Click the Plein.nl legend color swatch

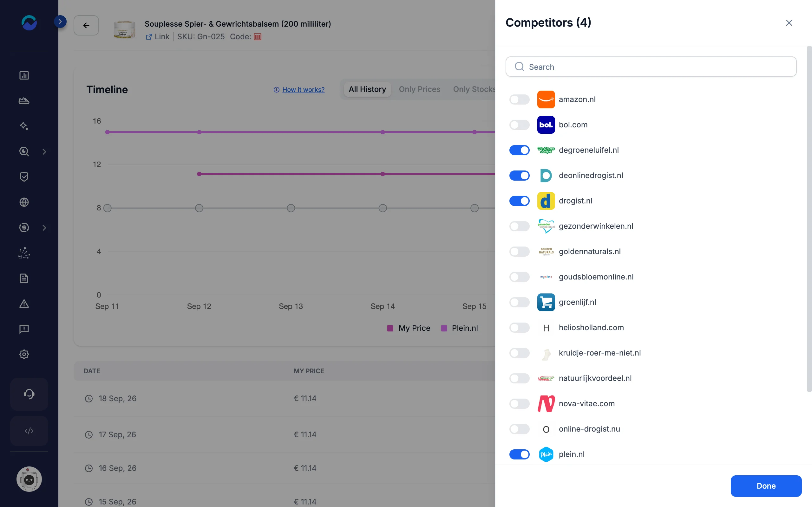444,328
